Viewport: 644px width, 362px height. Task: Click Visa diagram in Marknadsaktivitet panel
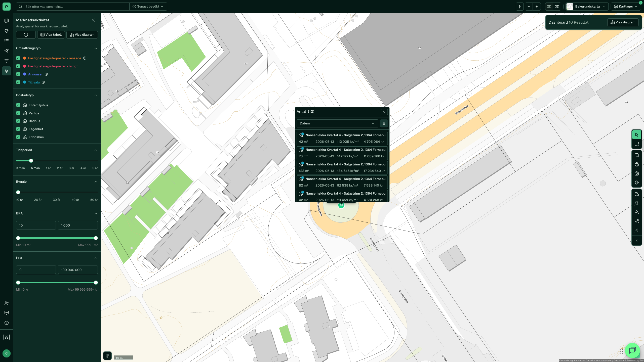(x=82, y=35)
